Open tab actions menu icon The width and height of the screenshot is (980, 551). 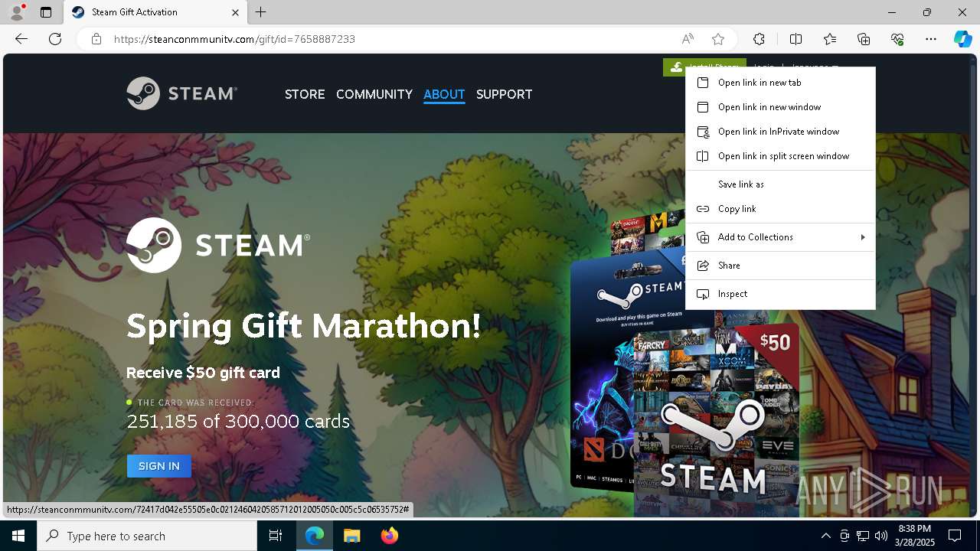tap(46, 12)
